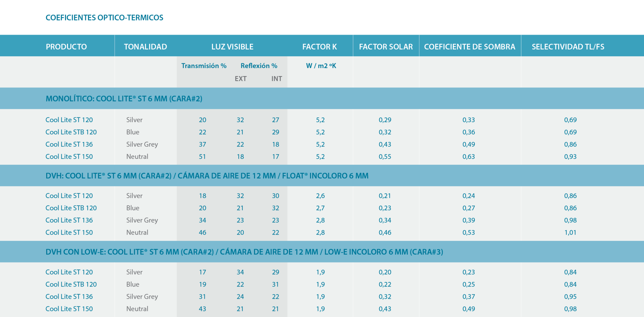The height and width of the screenshot is (317, 644).
Task: Select Cool Lite ST 136 in the DVH Float section
Action: 69,220
